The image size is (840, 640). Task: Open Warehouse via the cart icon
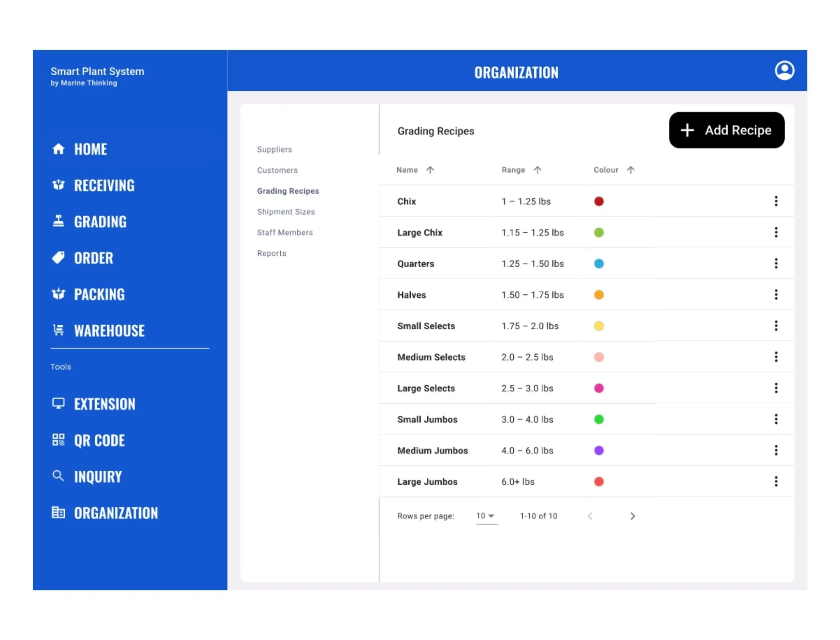point(58,330)
